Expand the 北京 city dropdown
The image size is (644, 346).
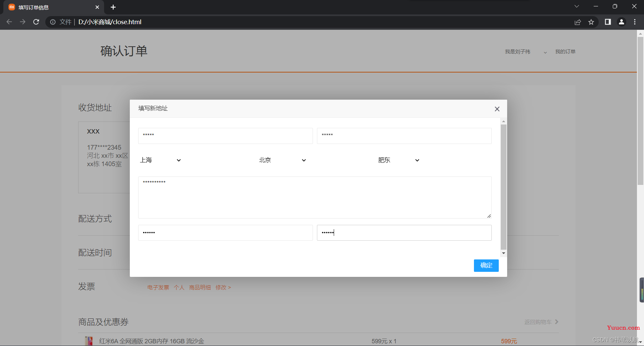[282, 160]
